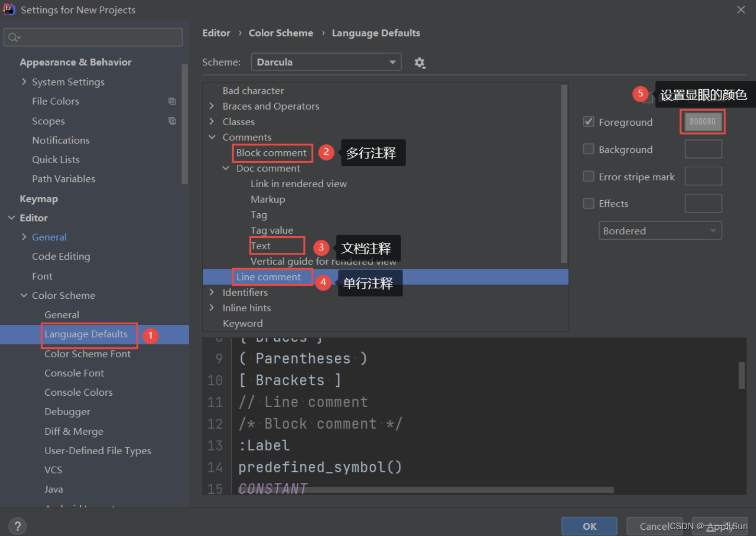Click Color Scheme breadcrumb
Screen dimensions: 756x536
(x=281, y=33)
